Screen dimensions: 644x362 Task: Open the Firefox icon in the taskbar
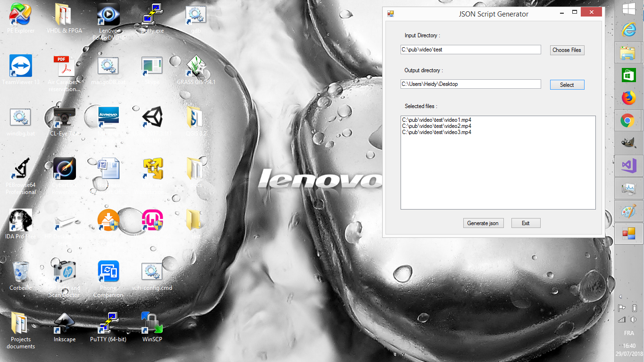tap(628, 98)
